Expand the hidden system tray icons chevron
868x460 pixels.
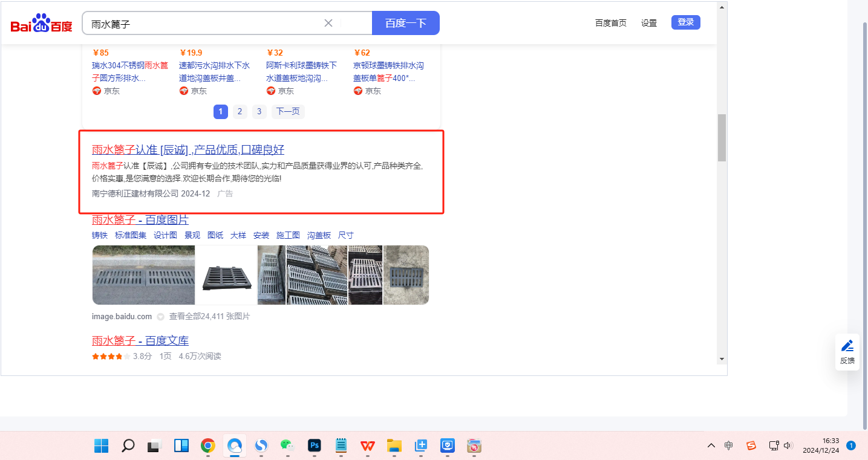tap(711, 445)
